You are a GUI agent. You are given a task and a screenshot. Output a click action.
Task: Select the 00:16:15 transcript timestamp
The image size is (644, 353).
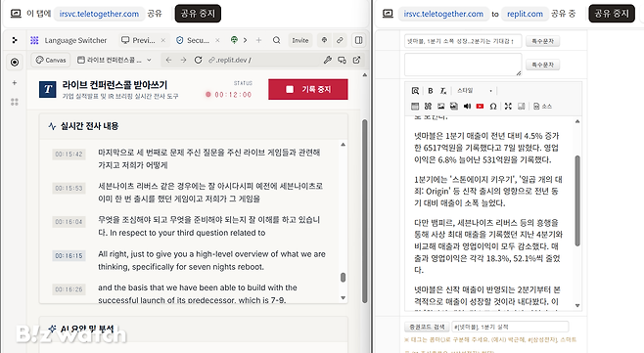point(69,256)
